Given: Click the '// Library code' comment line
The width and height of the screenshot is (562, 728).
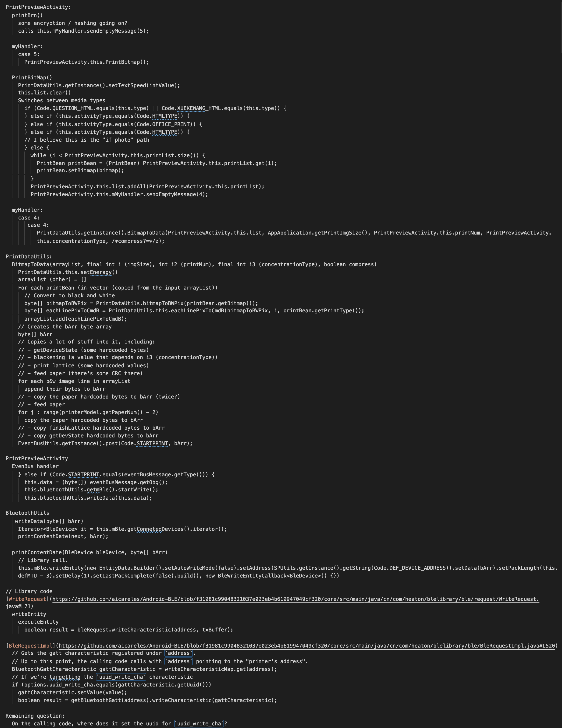Looking at the screenshot, I should tap(29, 591).
